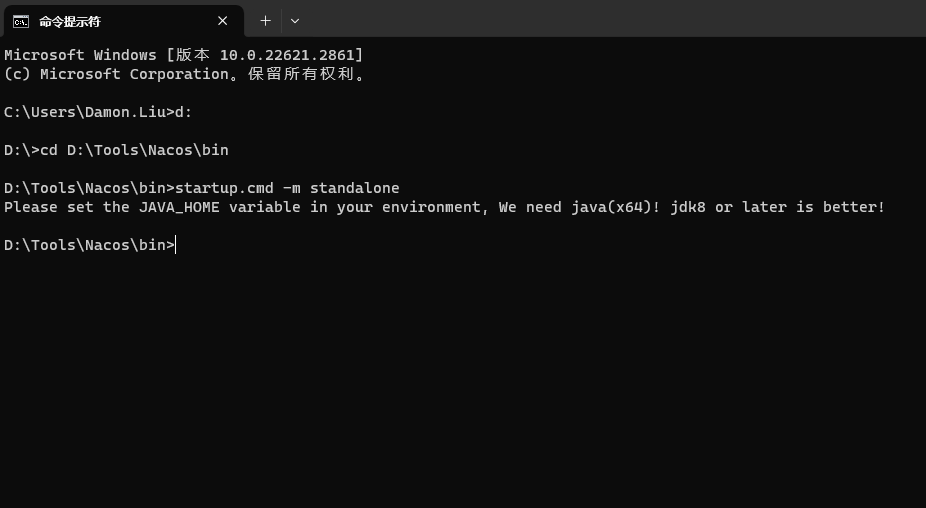Click "jdk8" in the error message
The height and width of the screenshot is (508, 926).
point(687,207)
